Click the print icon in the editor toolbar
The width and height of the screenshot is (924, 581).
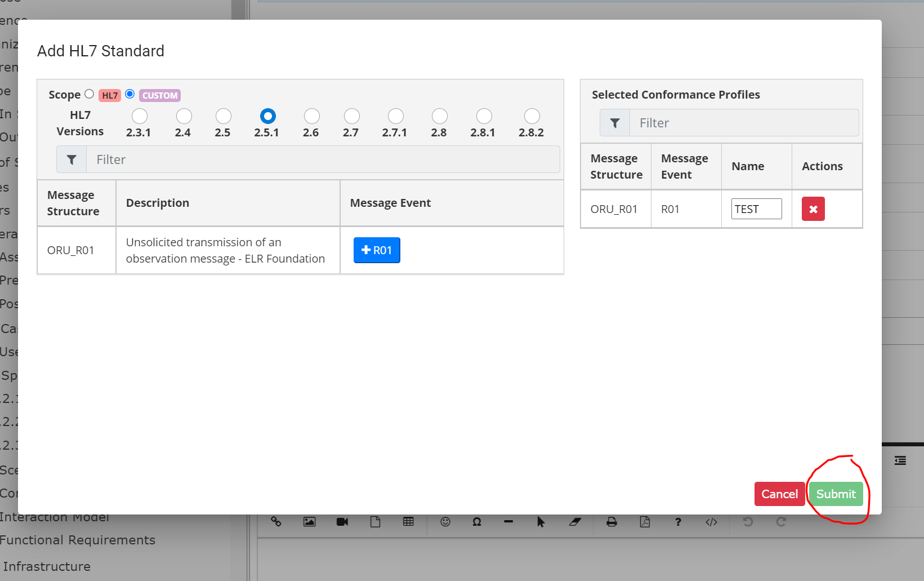click(611, 522)
